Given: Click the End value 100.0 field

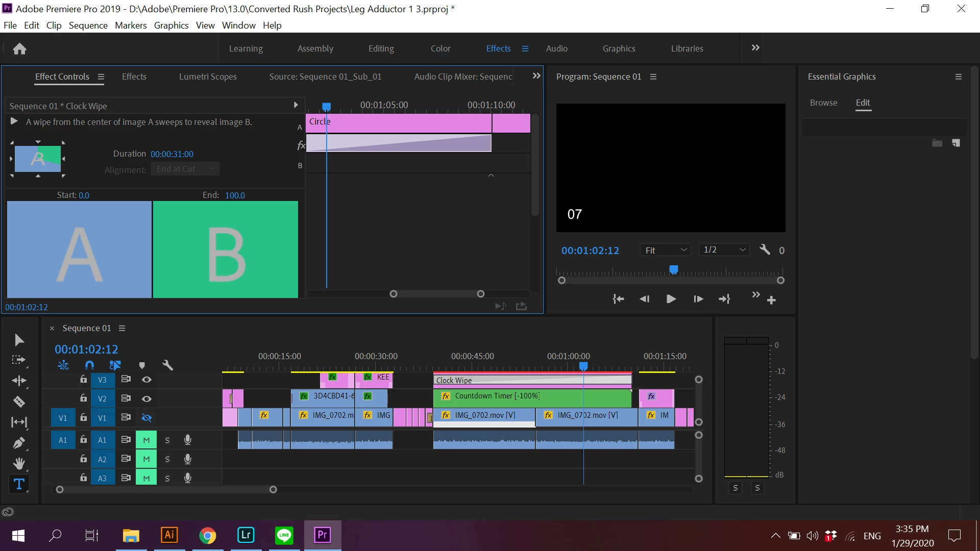Looking at the screenshot, I should click(x=235, y=195).
